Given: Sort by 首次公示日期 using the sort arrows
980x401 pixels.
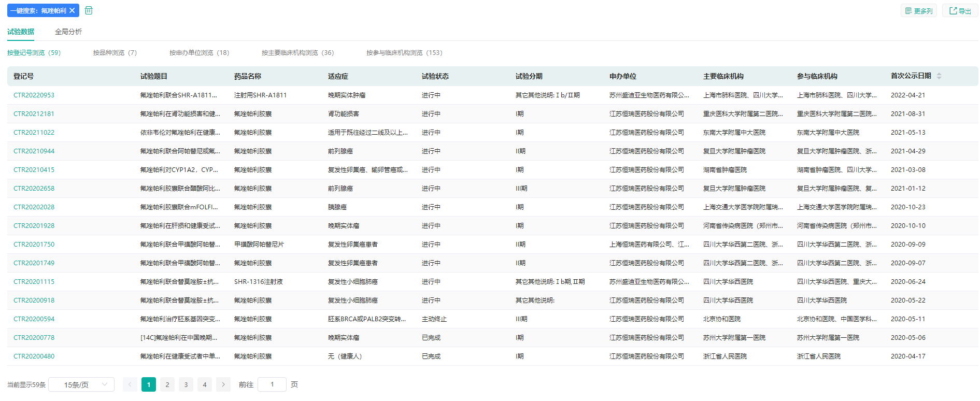Looking at the screenshot, I should (x=939, y=76).
